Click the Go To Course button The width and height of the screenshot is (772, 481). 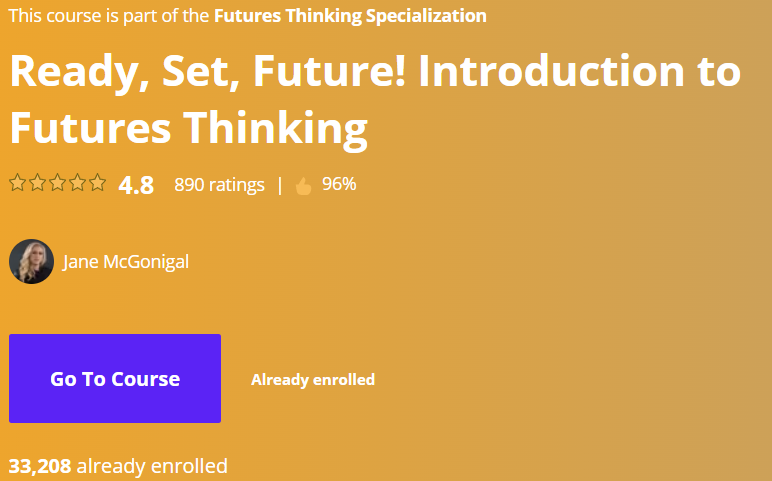click(115, 378)
